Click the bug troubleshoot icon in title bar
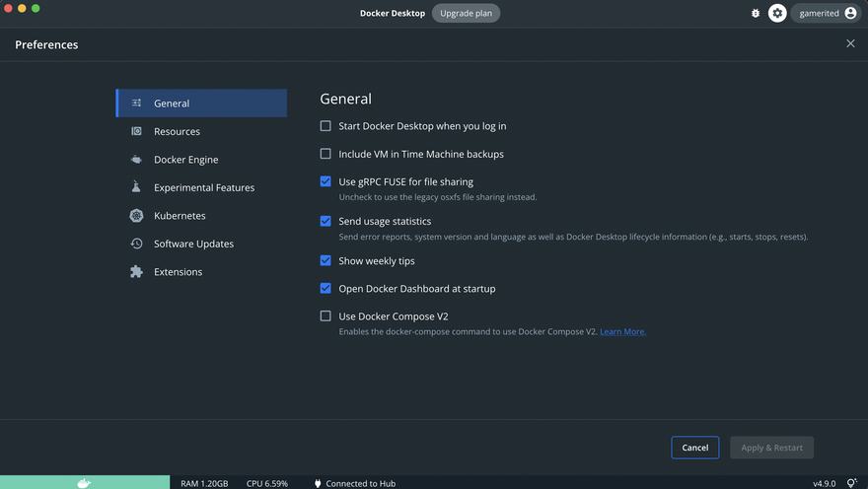 pos(756,14)
